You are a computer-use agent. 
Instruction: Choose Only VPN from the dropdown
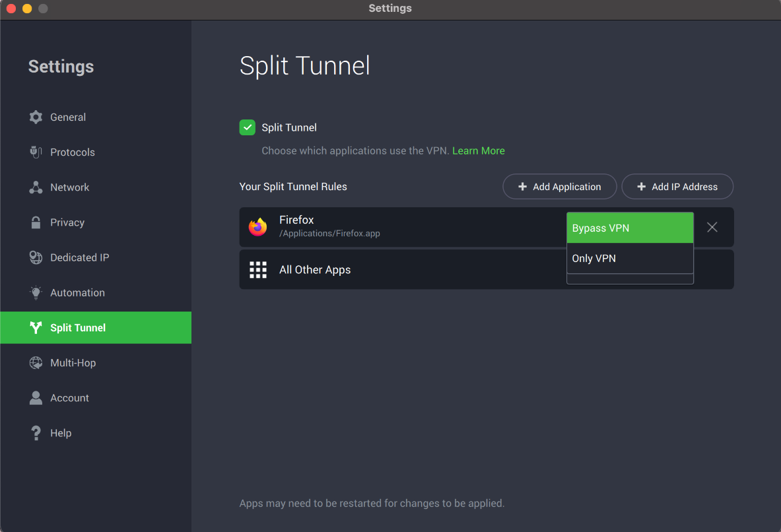tap(630, 259)
